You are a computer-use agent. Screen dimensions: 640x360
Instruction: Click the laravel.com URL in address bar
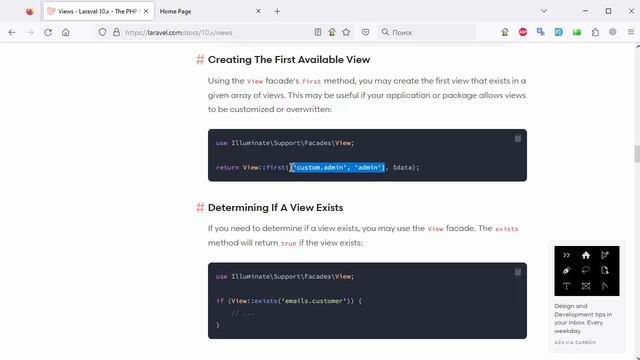click(179, 33)
